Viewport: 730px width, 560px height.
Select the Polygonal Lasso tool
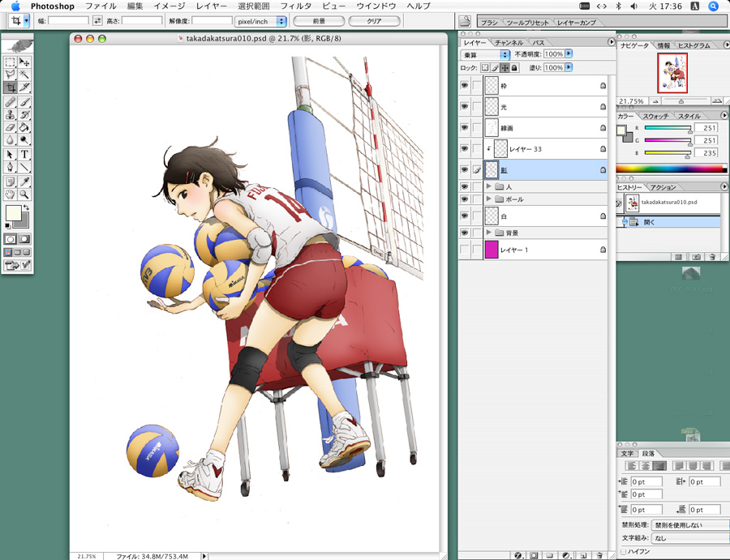pos(11,75)
